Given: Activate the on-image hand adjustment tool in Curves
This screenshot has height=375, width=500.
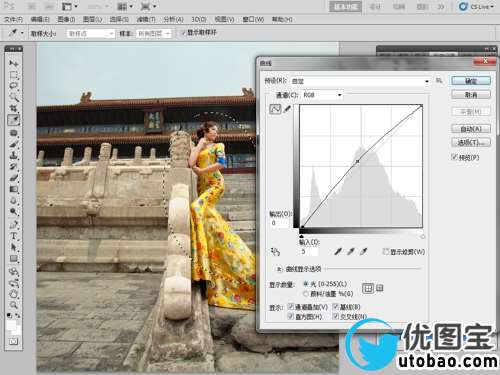Looking at the screenshot, I should 275,252.
